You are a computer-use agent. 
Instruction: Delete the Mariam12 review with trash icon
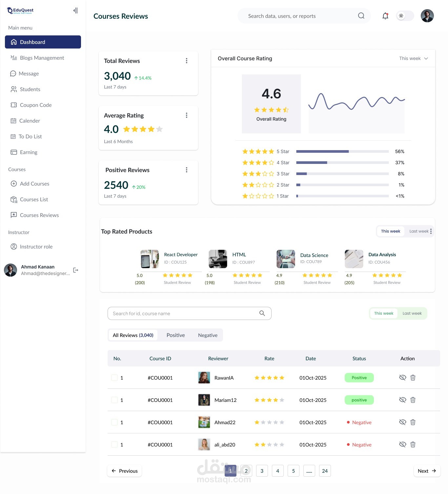[x=413, y=400]
